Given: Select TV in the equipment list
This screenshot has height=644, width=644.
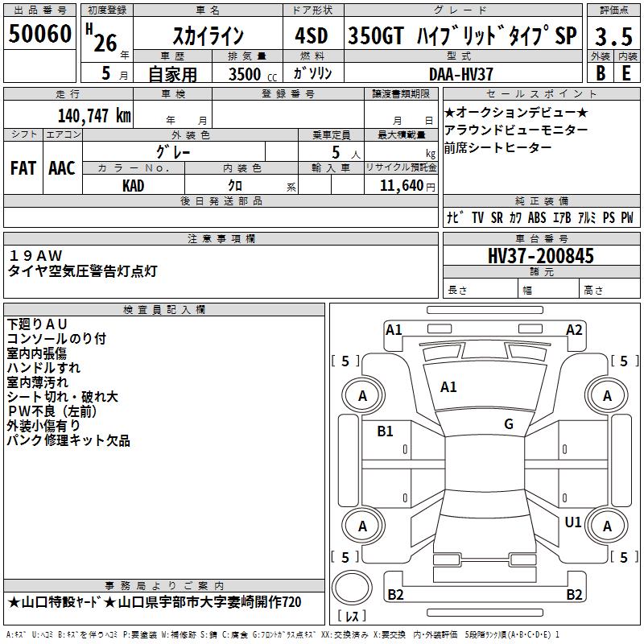Looking at the screenshot, I should [477, 217].
